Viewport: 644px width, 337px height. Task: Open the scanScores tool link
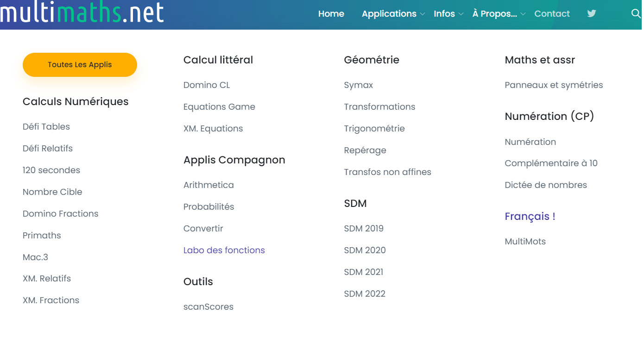pos(208,306)
